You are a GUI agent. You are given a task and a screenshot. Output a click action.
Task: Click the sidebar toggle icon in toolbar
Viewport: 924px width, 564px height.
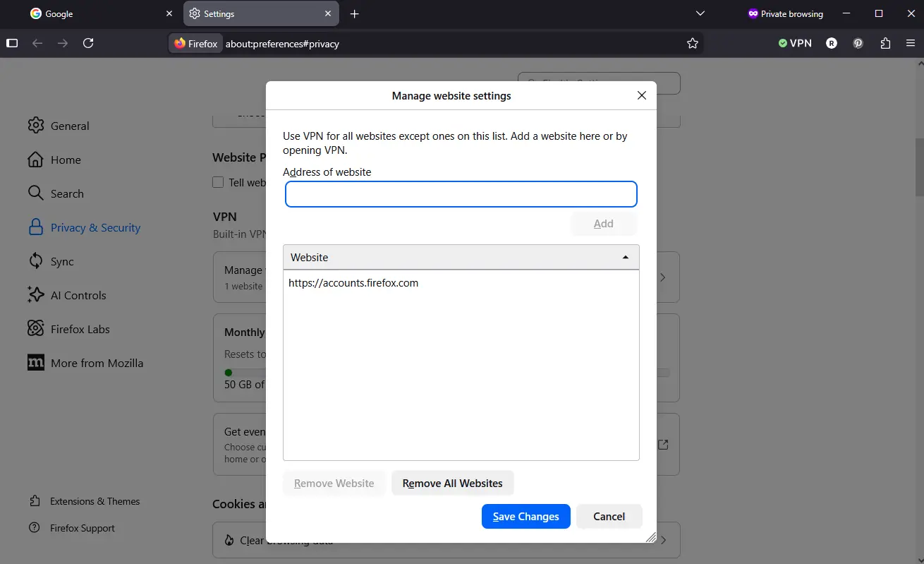(12, 43)
